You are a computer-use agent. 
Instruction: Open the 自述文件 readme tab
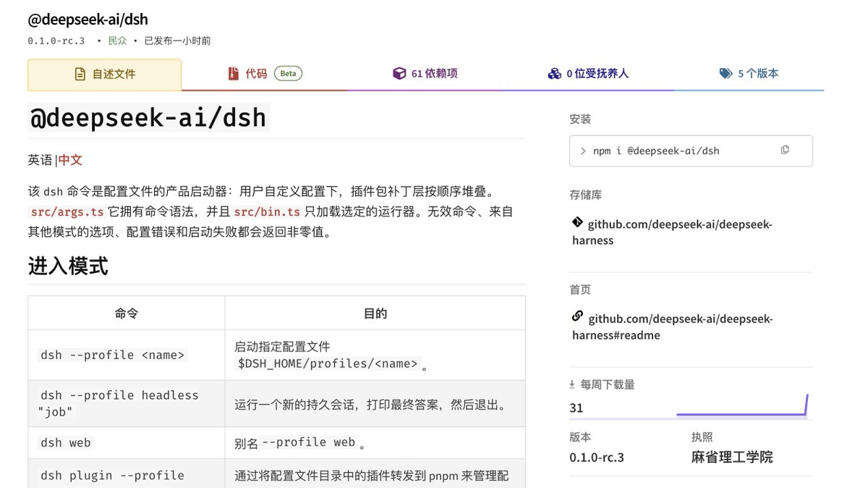click(105, 75)
